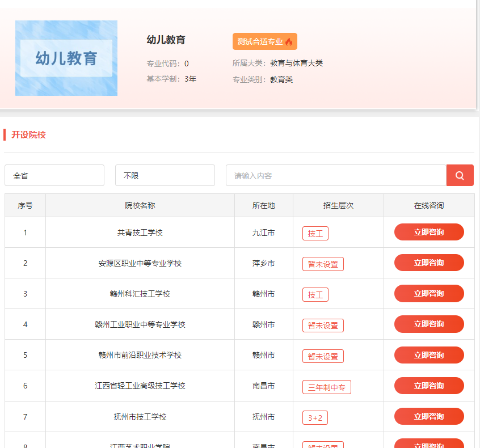
Task: Select the 技工 level tag in row 1
Action: click(315, 233)
